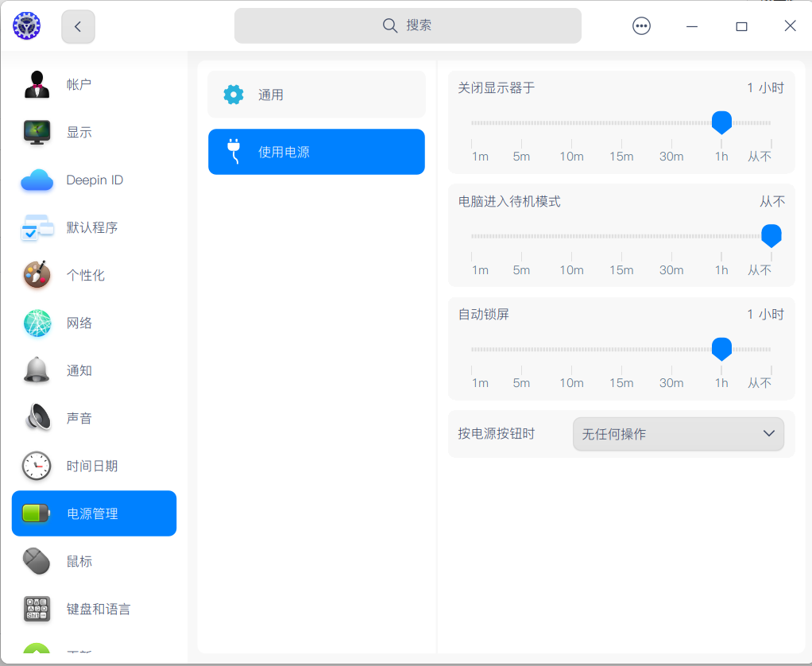The height and width of the screenshot is (666, 812).
Task: Open the 个性化 personalization palette icon
Action: [x=35, y=275]
